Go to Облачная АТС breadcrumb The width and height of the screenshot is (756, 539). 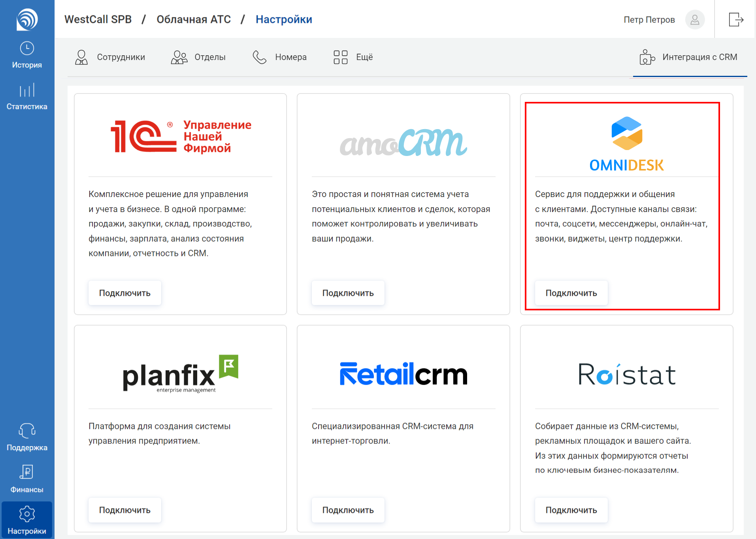click(x=194, y=19)
